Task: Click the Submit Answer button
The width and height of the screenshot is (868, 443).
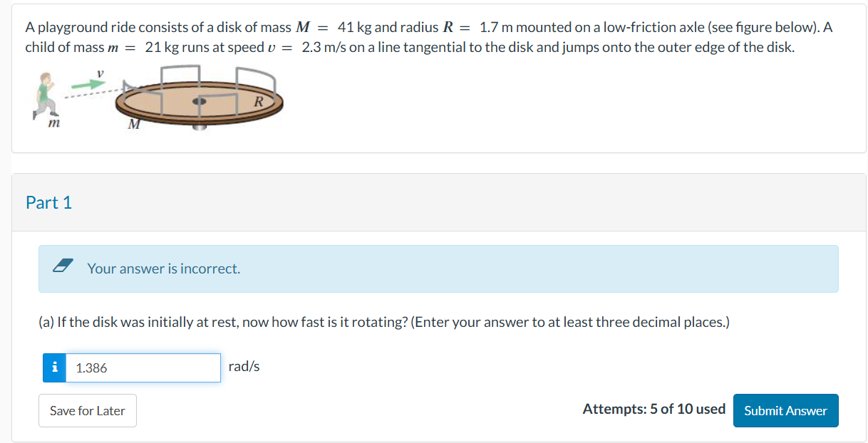Action: point(785,410)
